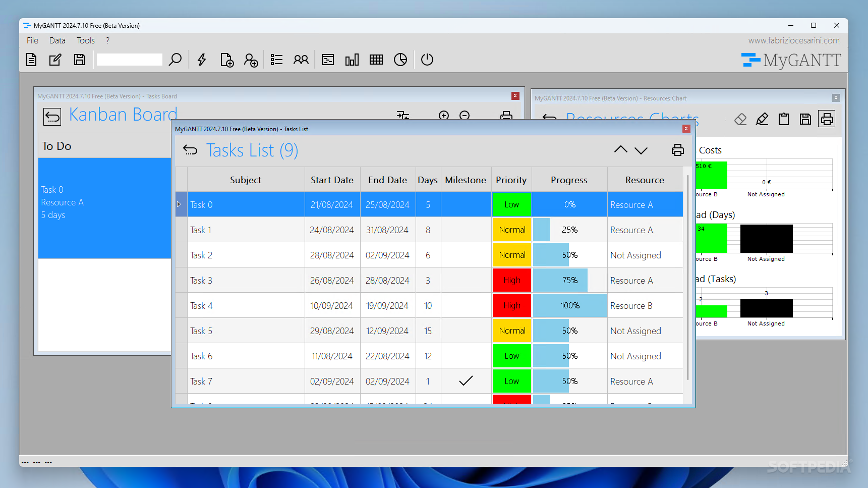The image size is (868, 488).
Task: Click the yellow Normal priority cell of Task 2
Action: coord(511,255)
